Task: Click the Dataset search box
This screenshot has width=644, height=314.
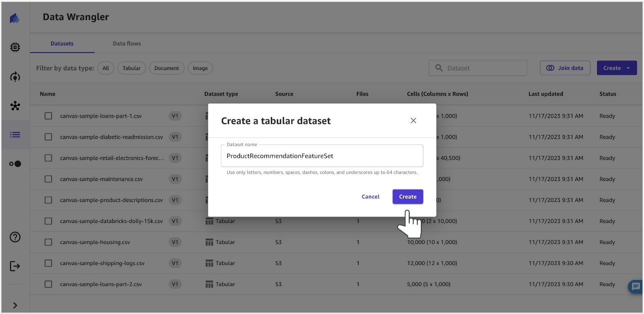Action: (478, 68)
